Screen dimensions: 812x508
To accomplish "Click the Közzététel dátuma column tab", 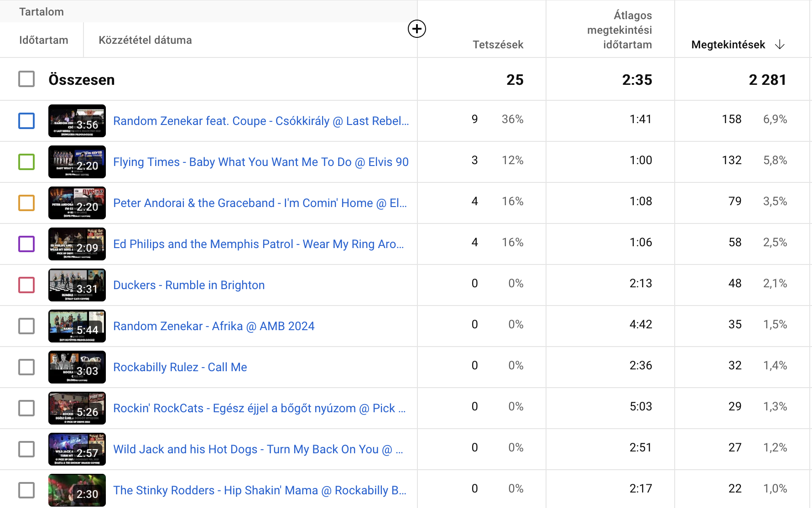I will coord(145,40).
